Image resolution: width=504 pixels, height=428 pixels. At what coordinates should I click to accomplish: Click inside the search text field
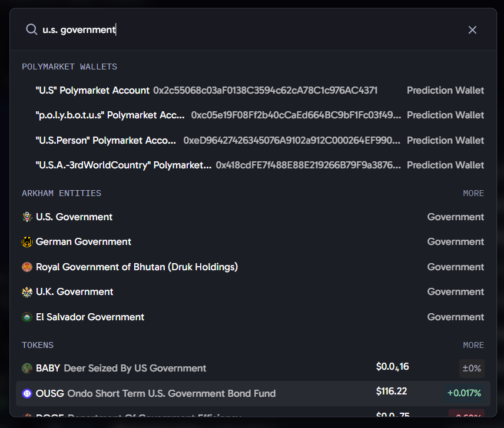click(251, 29)
